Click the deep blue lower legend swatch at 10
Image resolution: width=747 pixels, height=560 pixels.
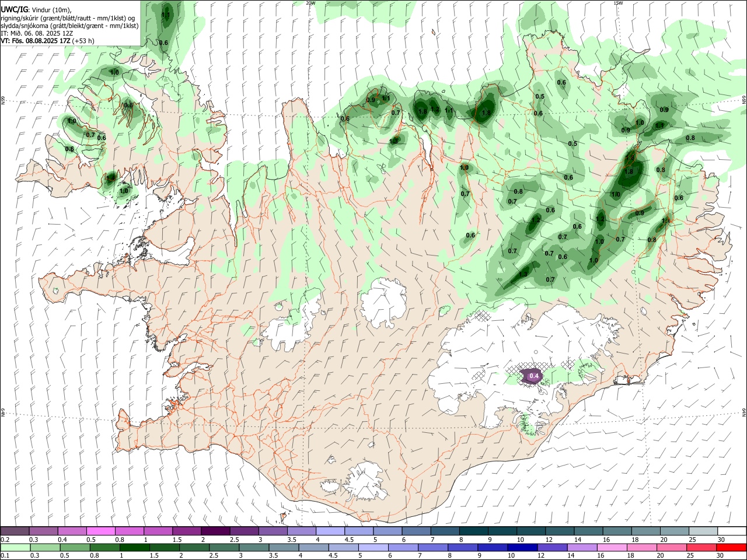[x=522, y=547]
